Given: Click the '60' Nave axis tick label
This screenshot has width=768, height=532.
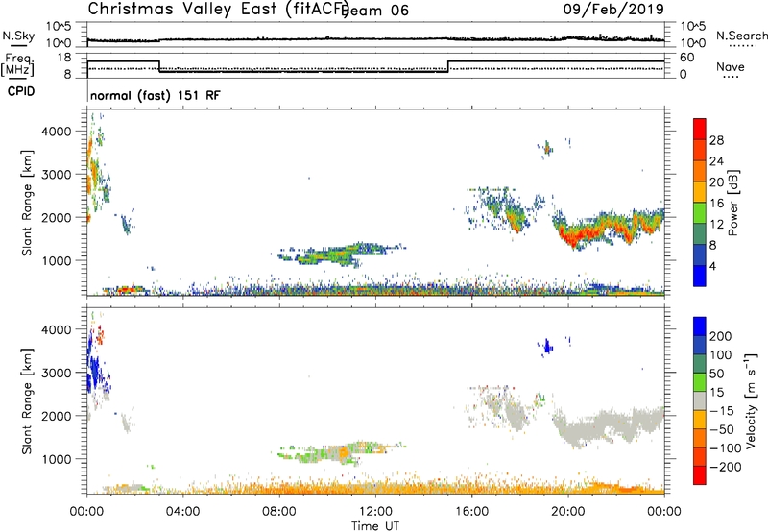Looking at the screenshot, I should click(x=687, y=58).
